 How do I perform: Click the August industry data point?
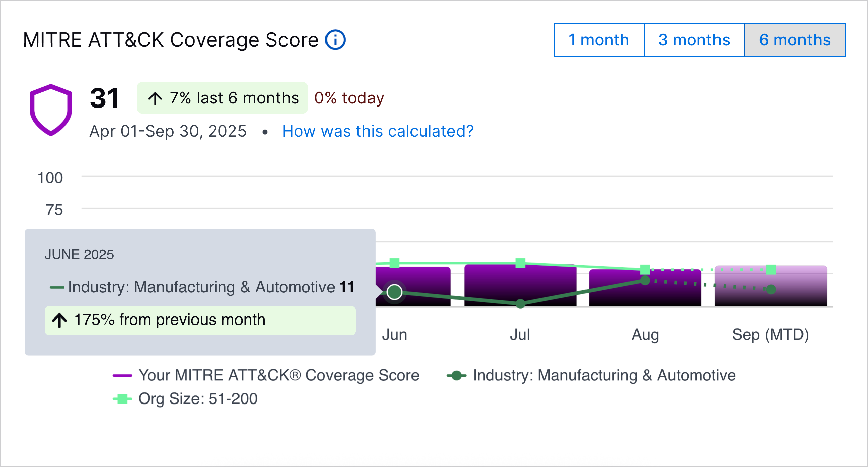645,280
